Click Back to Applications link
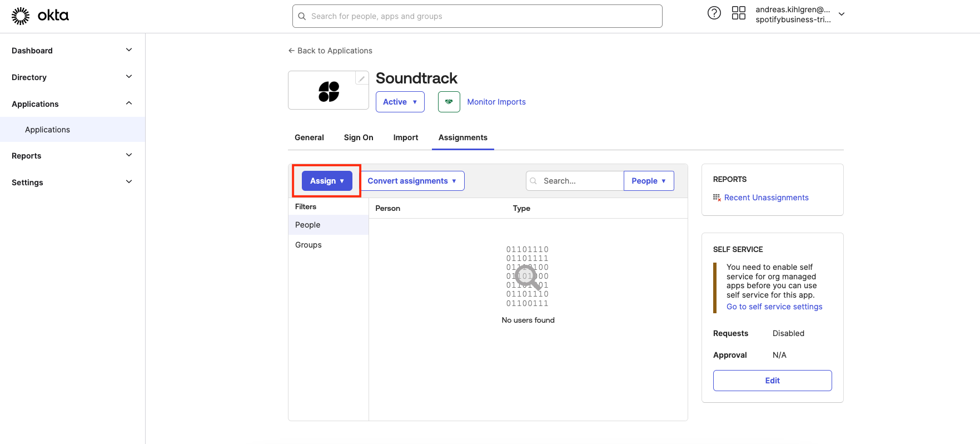The image size is (980, 444). (x=335, y=51)
